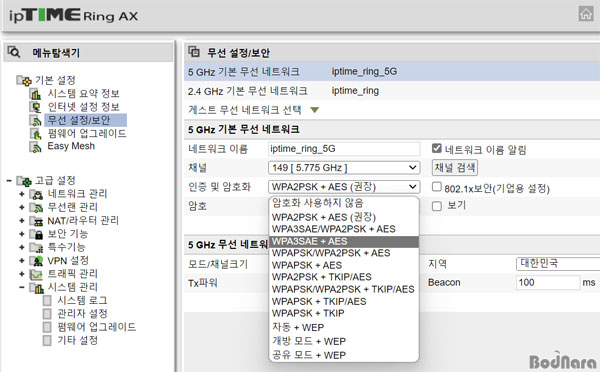Click the home icon in the header
600x372 pixels.
[x=585, y=14]
